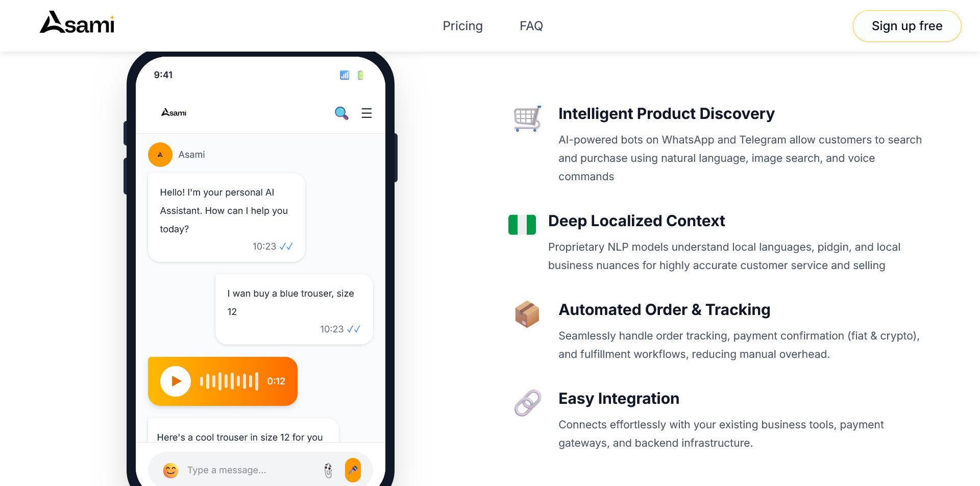Image resolution: width=980 pixels, height=486 pixels.
Task: Click the 9:41 phone clock
Action: click(x=163, y=75)
